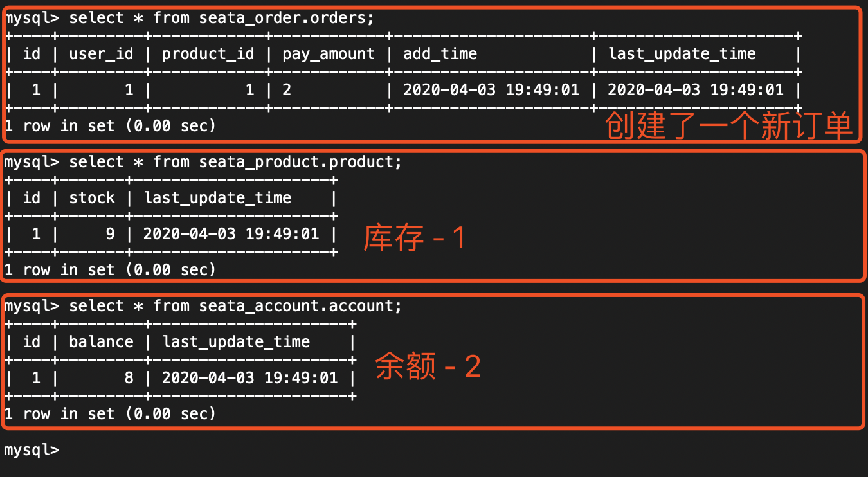Click the seata_order.orders query command line
868x477 pixels.
(189, 18)
